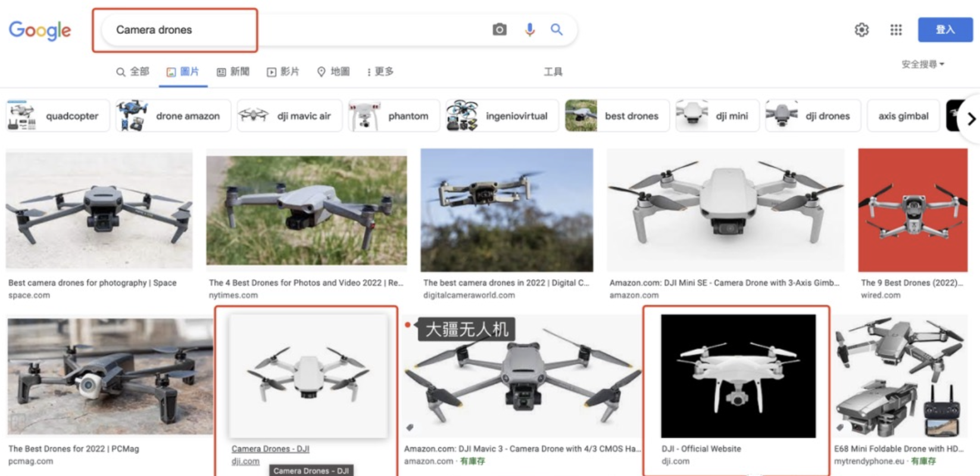Click the pcmag.com source text
980x476 pixels.
coord(30,461)
